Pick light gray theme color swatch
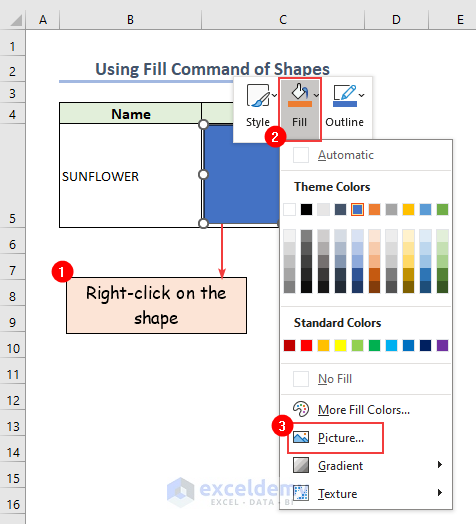Viewport: 476px width, 524px height. [x=323, y=210]
